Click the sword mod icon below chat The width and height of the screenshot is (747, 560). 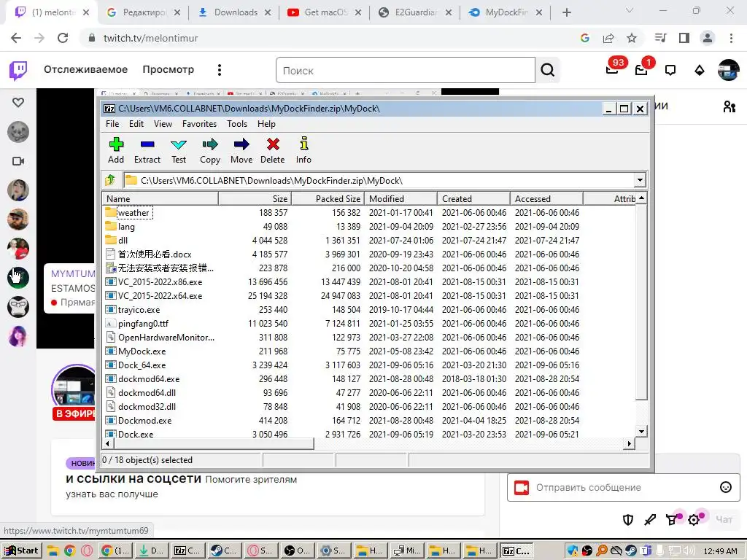(650, 519)
